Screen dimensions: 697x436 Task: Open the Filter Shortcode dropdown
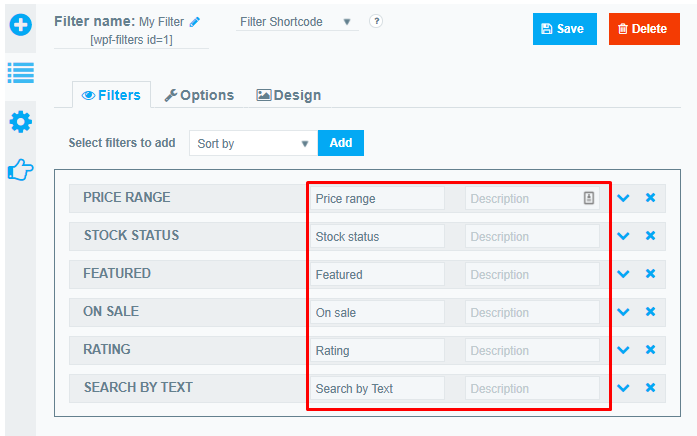[296, 22]
